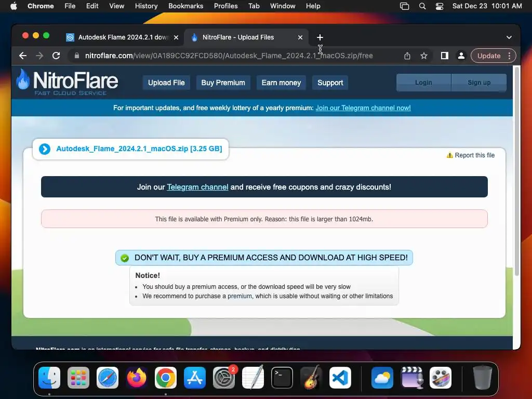Launch GarageBand from the Dock
Image resolution: width=532 pixels, height=399 pixels.
coord(311,378)
